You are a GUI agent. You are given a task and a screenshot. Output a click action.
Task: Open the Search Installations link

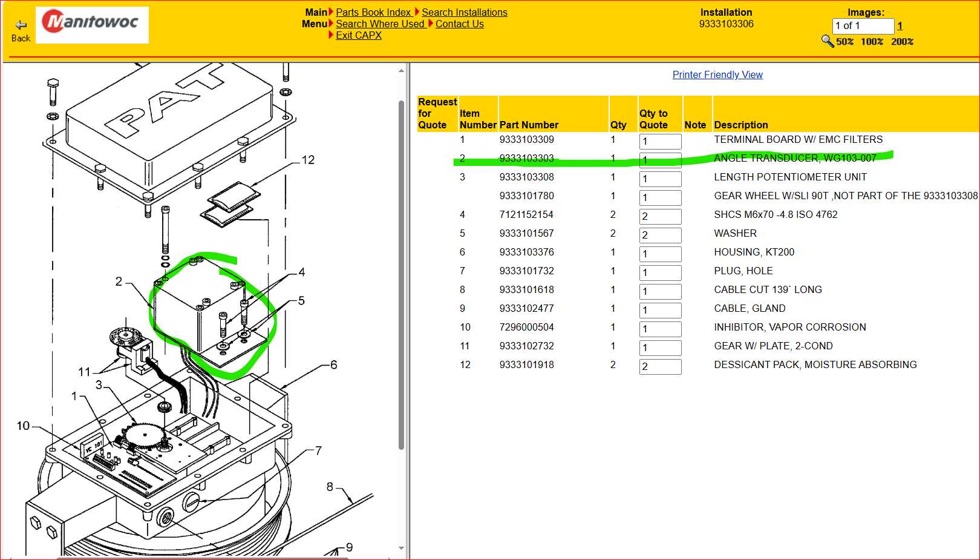465,12
